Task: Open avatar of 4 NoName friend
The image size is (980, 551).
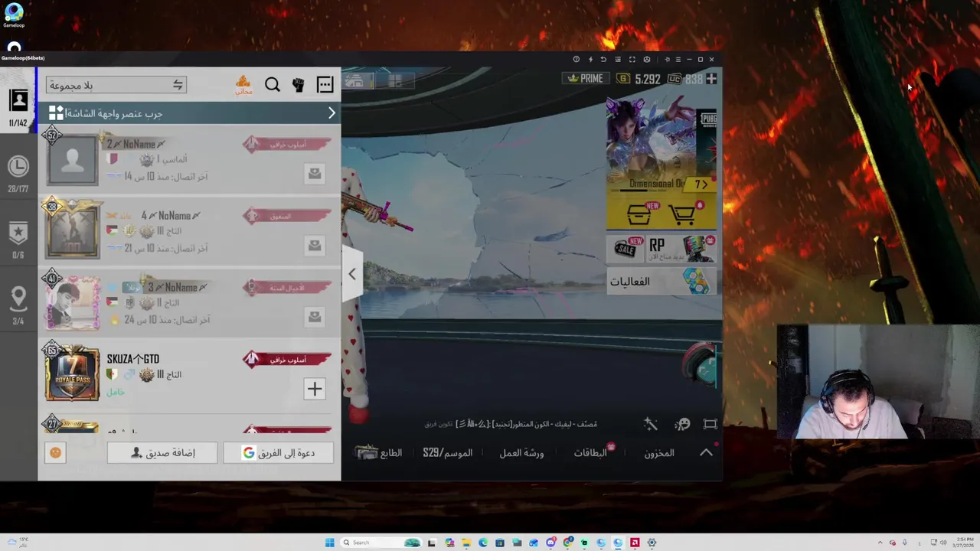Action: (x=73, y=230)
